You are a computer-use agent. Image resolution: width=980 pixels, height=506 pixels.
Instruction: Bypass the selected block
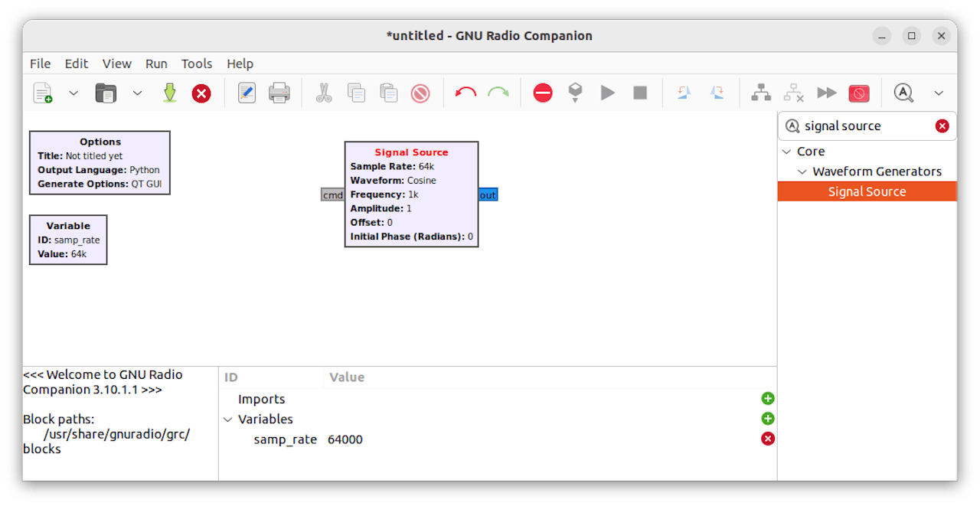[x=827, y=93]
